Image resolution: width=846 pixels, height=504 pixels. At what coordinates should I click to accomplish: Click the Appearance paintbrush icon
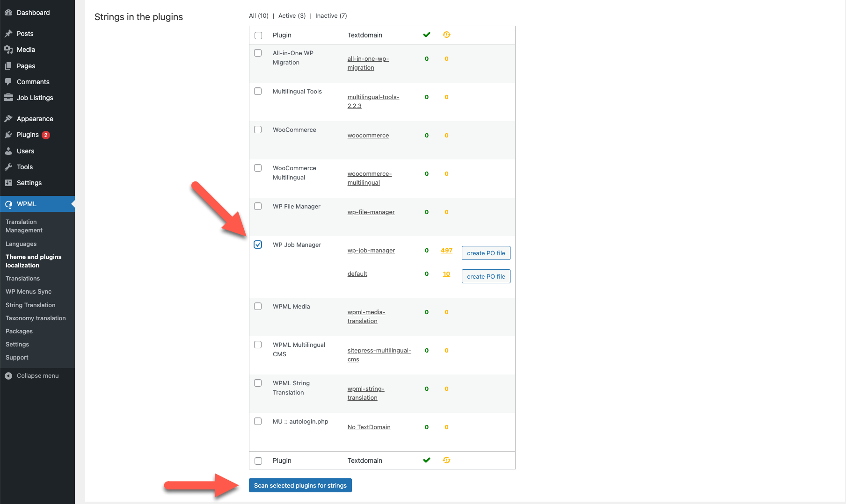tap(8, 119)
